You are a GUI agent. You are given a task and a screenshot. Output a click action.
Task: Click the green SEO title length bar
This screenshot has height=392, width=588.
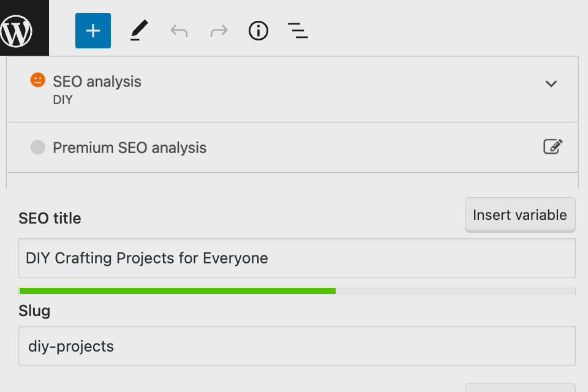178,291
